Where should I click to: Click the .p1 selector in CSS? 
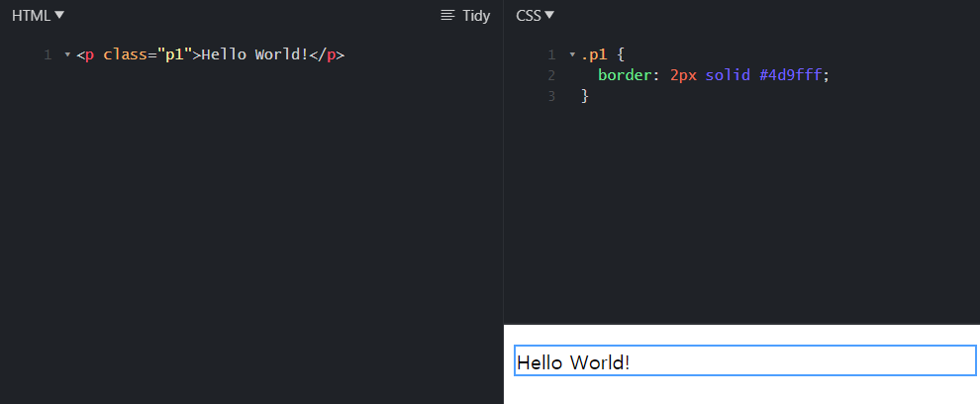point(594,55)
